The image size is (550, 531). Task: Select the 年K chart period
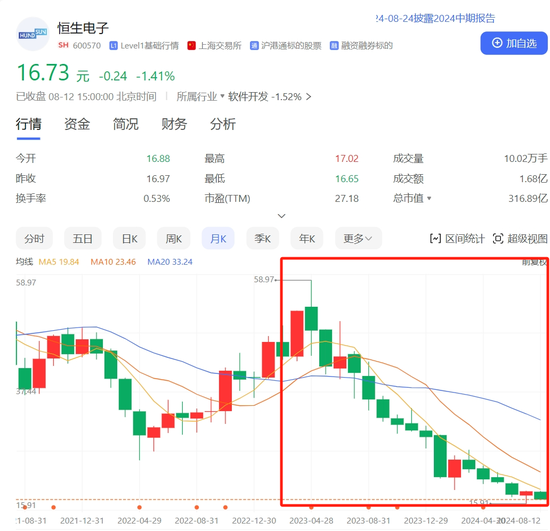[x=307, y=238]
